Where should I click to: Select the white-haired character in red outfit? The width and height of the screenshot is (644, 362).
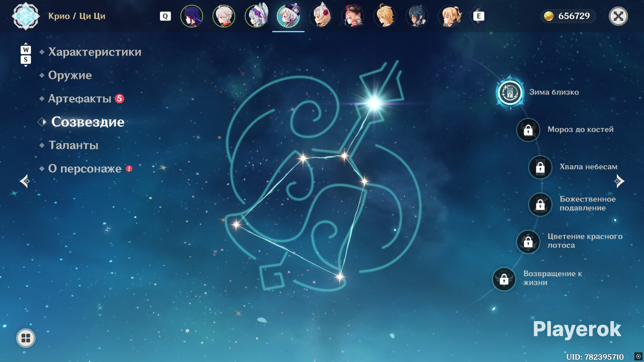coord(224,16)
